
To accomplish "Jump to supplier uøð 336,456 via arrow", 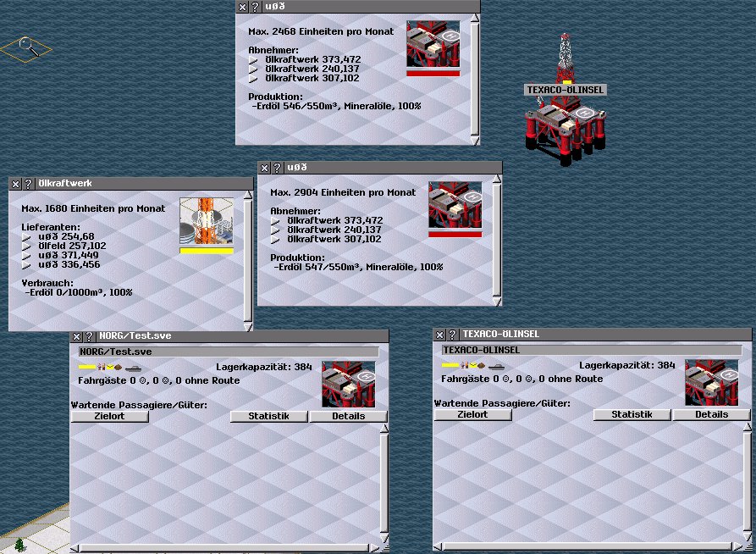I will [25, 265].
